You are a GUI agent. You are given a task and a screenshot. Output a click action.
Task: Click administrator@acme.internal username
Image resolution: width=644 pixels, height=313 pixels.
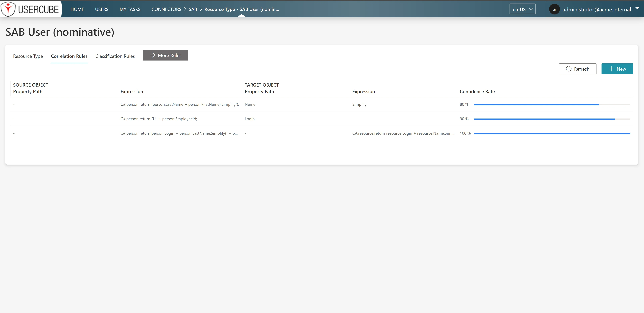(596, 10)
